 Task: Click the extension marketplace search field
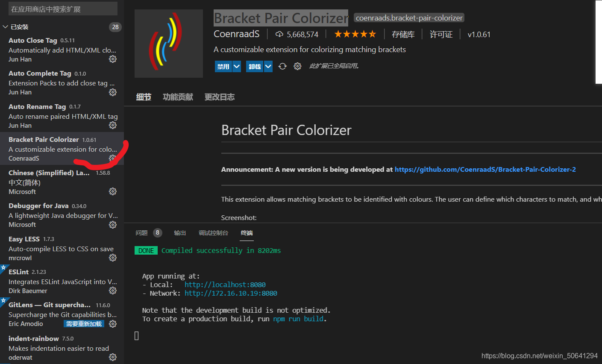tap(62, 9)
